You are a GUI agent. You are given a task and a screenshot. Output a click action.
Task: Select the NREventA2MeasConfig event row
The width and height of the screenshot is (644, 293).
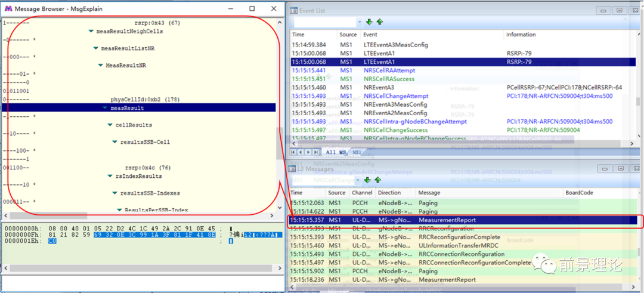(x=463, y=113)
